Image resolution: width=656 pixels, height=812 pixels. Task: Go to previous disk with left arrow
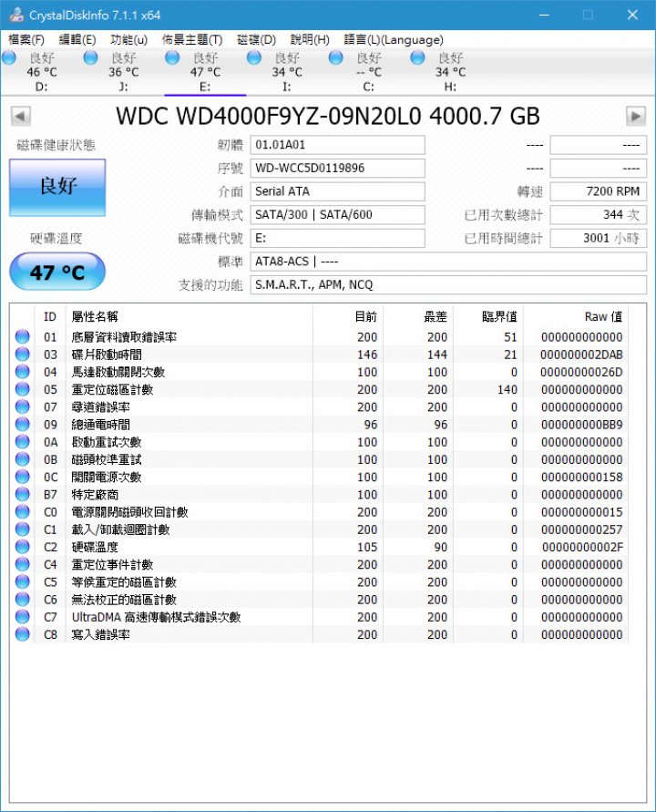click(x=21, y=116)
